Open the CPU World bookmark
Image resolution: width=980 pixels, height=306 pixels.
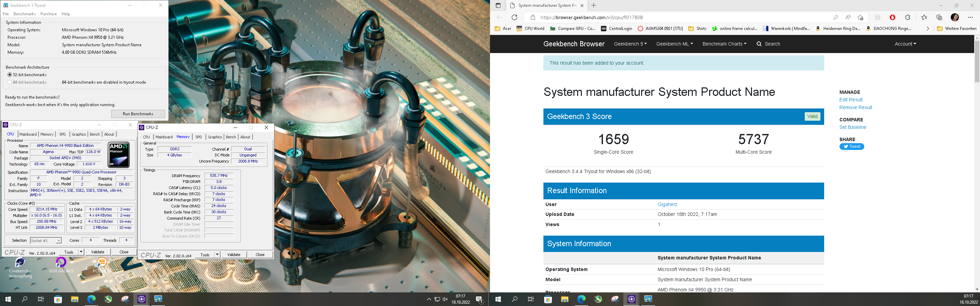530,29
